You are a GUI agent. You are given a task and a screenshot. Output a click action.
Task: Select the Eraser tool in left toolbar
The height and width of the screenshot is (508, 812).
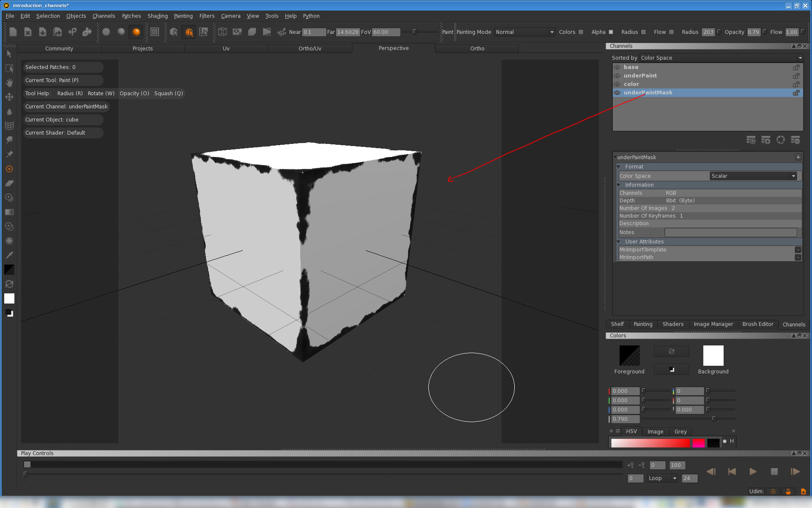pos(9,183)
